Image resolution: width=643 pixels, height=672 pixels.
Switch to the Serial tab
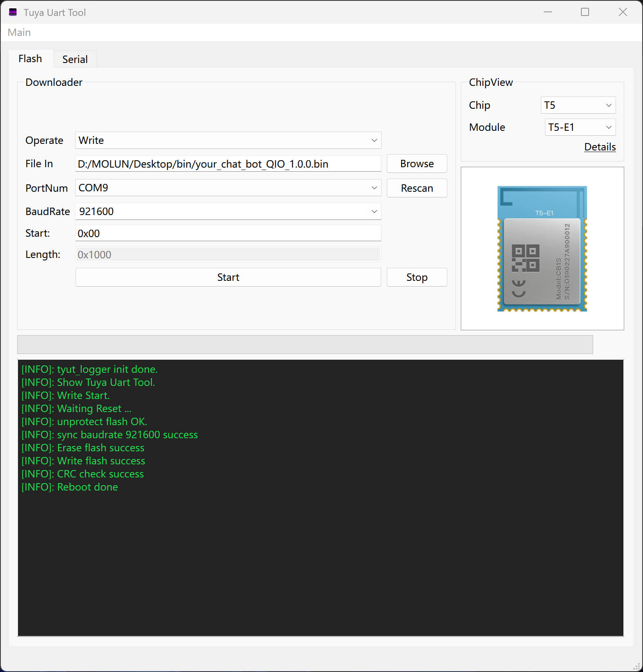(x=75, y=60)
